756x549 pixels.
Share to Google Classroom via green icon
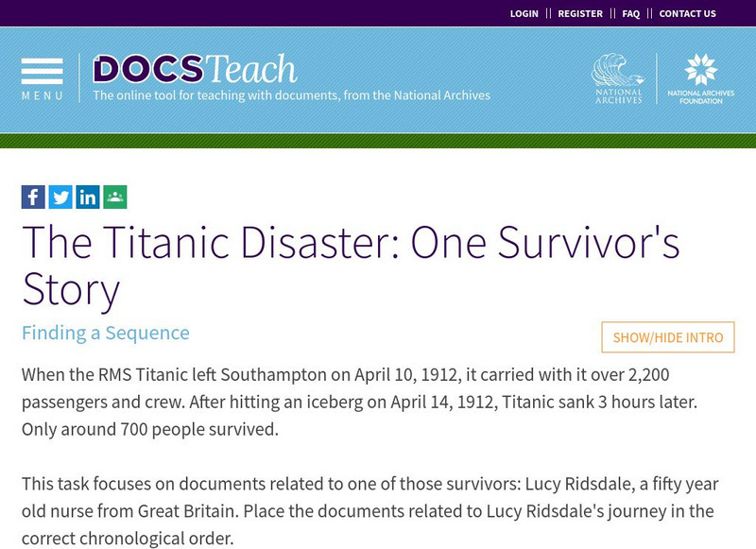coord(115,197)
